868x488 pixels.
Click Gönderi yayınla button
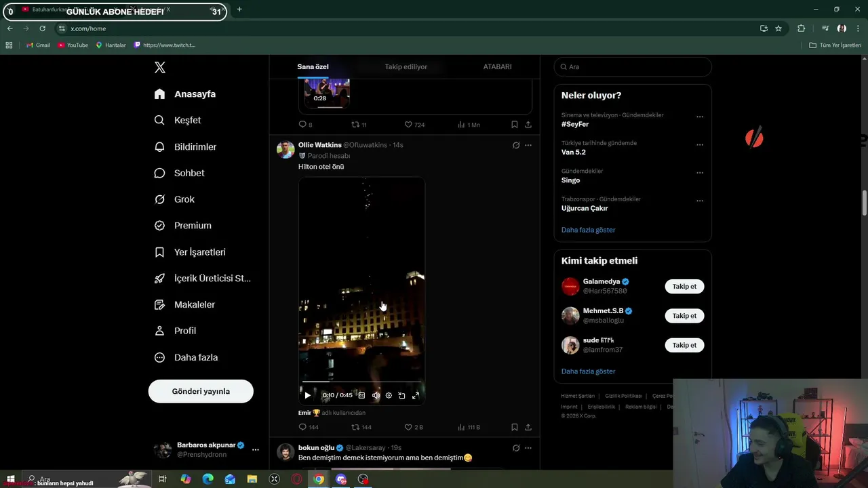click(x=201, y=391)
